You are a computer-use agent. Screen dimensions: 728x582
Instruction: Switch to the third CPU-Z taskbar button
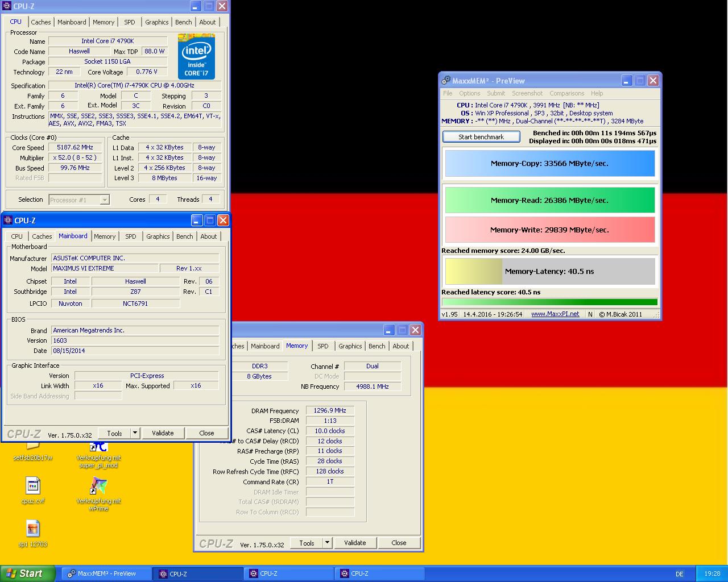click(x=380, y=573)
